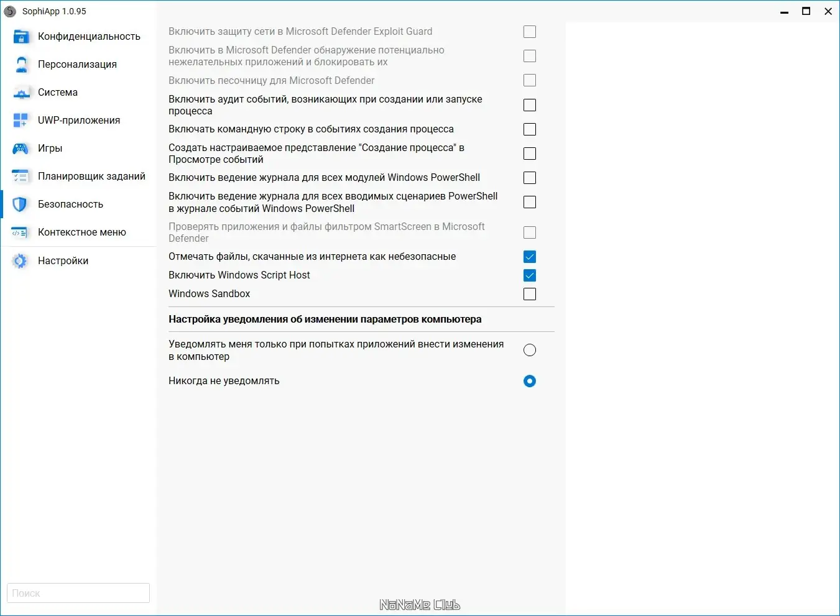
Task: Uncheck the Включить Windows Script Host checkbox
Action: 530,275
